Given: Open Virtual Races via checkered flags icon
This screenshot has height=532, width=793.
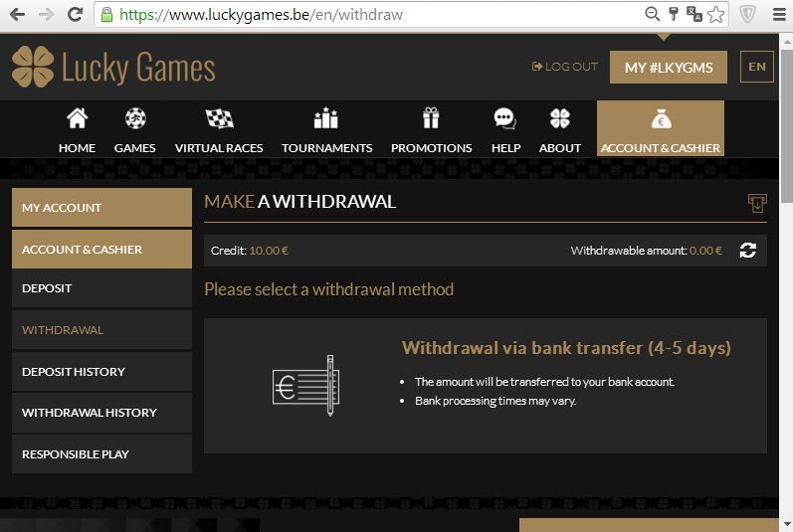Looking at the screenshot, I should (x=219, y=119).
